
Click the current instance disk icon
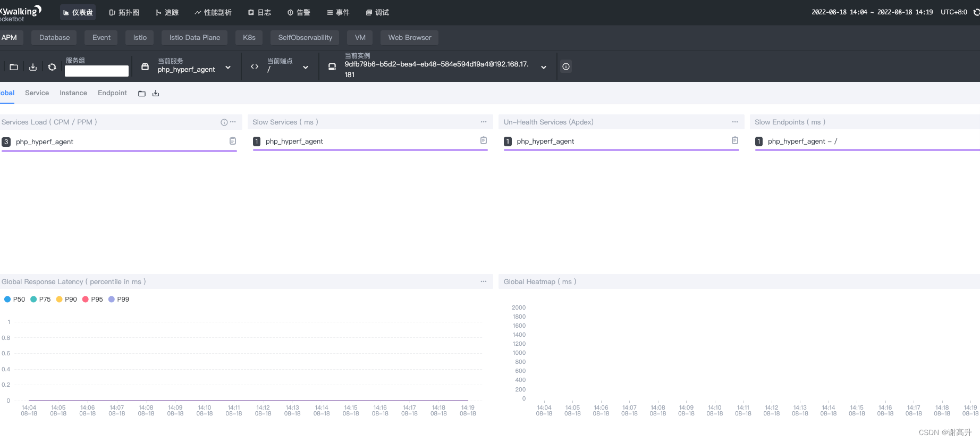[332, 66]
